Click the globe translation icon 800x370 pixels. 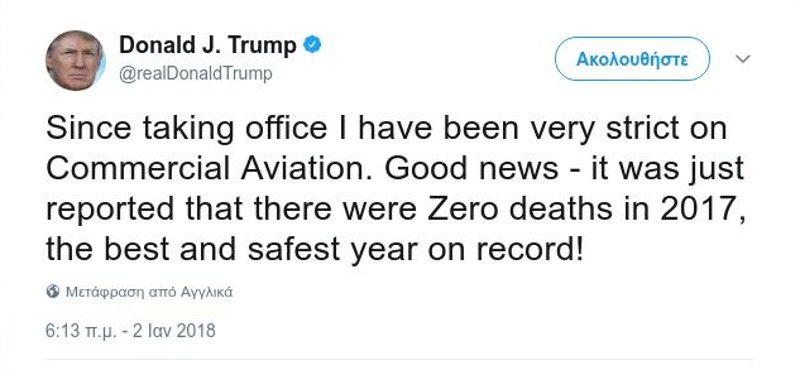point(53,292)
